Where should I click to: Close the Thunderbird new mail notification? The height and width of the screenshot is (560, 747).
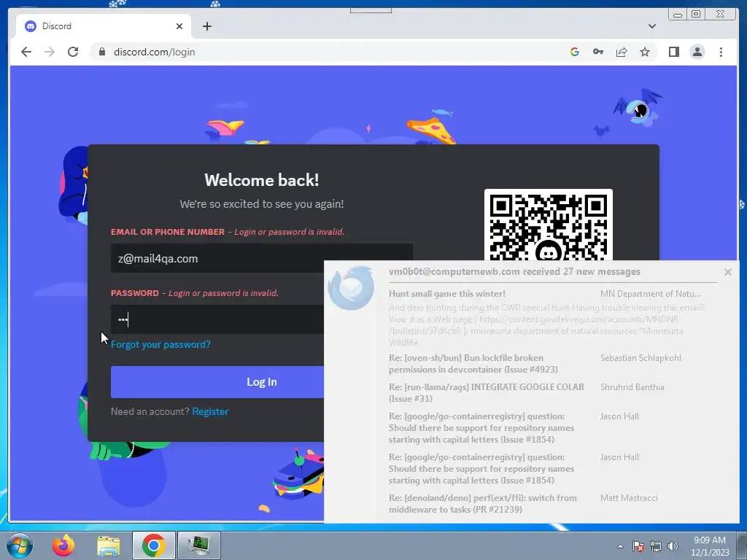[x=727, y=272]
